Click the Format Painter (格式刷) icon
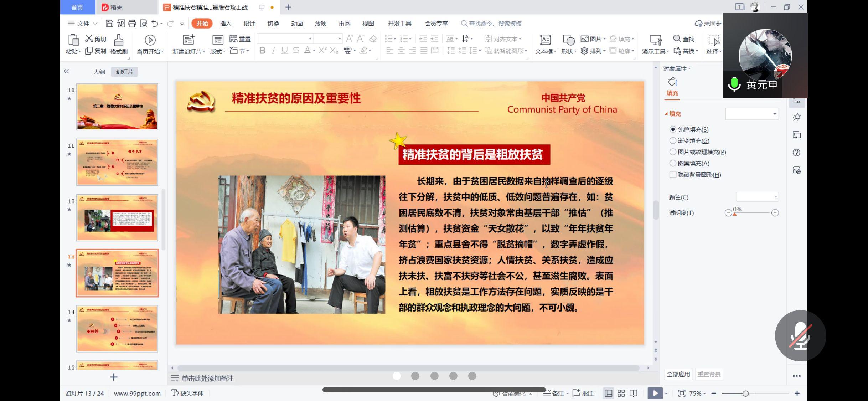Screen dimensions: 868x401 (x=119, y=40)
